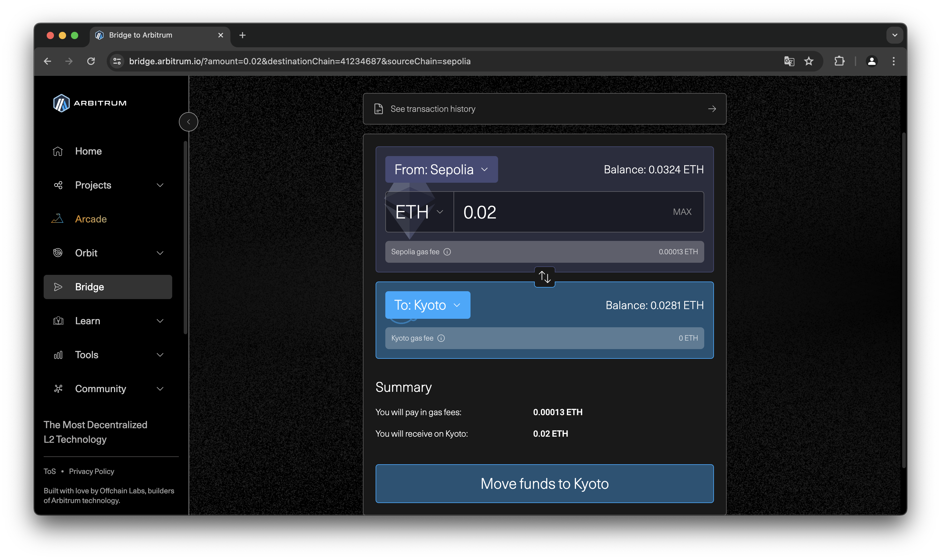This screenshot has width=941, height=560.
Task: Click the page vertical scrollbar
Action: tap(904, 300)
